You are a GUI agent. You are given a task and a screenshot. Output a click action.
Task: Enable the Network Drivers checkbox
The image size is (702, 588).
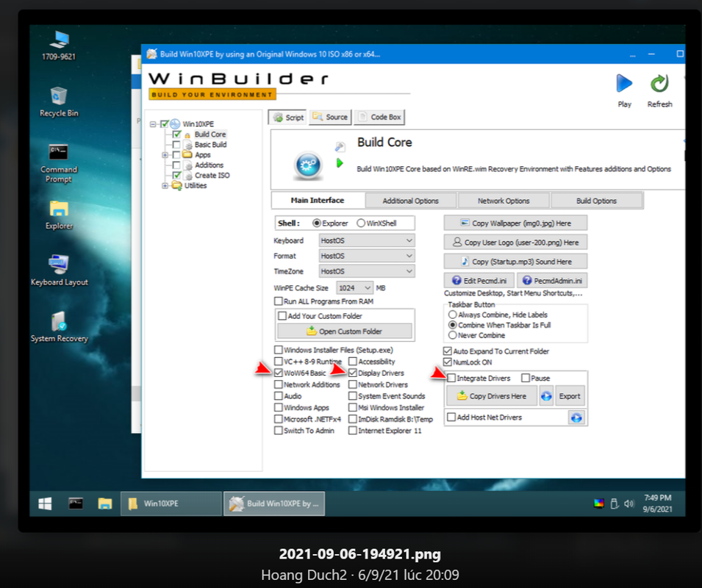(x=353, y=384)
